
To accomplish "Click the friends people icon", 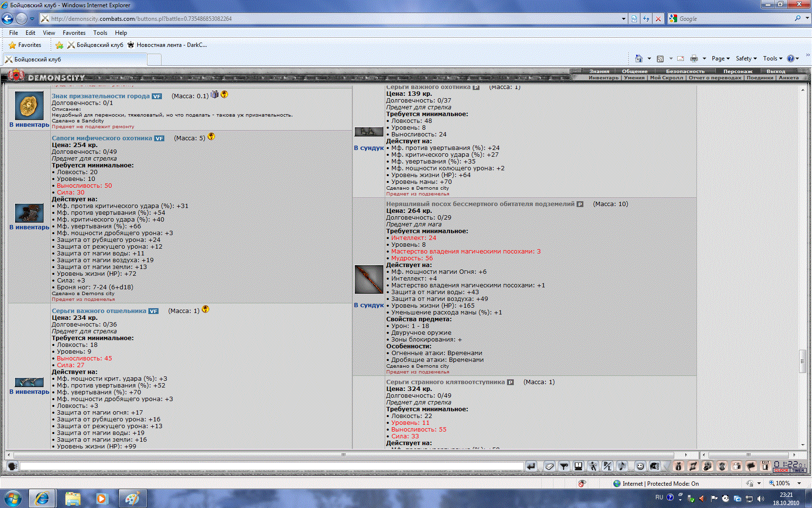I will tap(737, 466).
